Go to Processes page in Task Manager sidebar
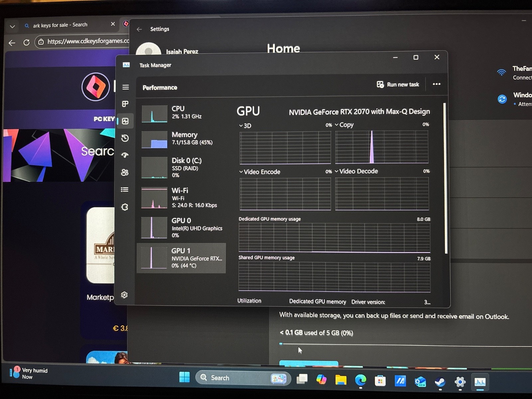The width and height of the screenshot is (532, 399). click(125, 104)
